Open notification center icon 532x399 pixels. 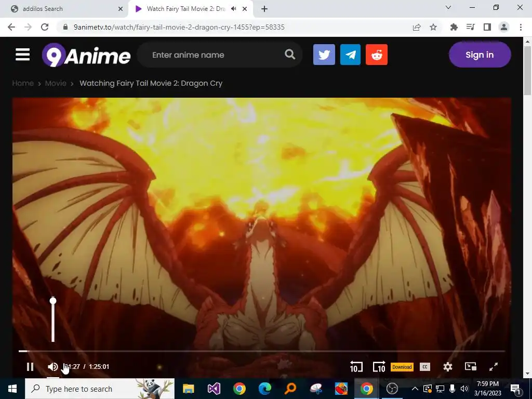pyautogui.click(x=515, y=389)
